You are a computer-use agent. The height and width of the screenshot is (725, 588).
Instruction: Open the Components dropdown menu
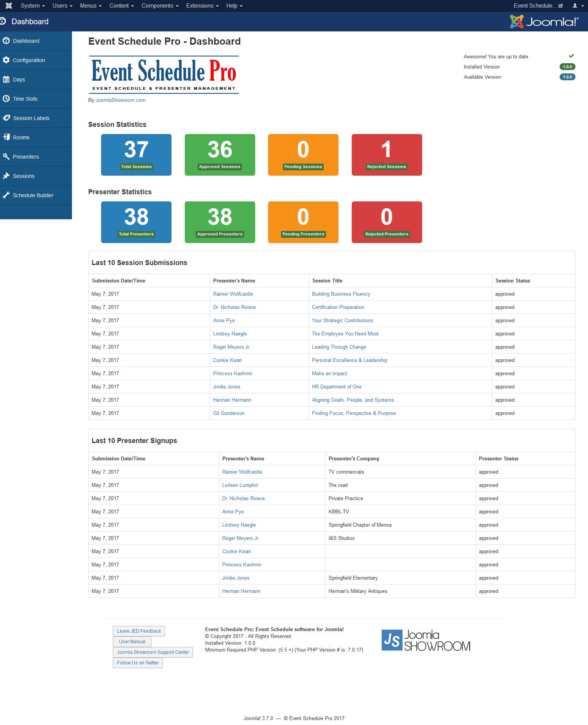click(x=160, y=6)
